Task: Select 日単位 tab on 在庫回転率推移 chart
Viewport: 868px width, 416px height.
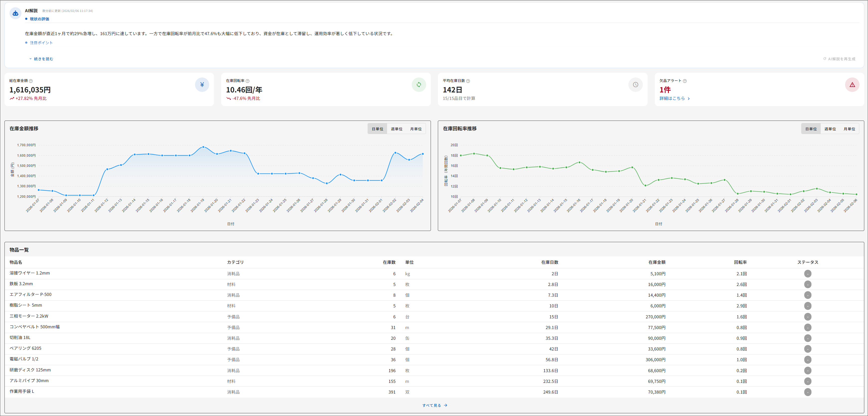Action: [811, 129]
